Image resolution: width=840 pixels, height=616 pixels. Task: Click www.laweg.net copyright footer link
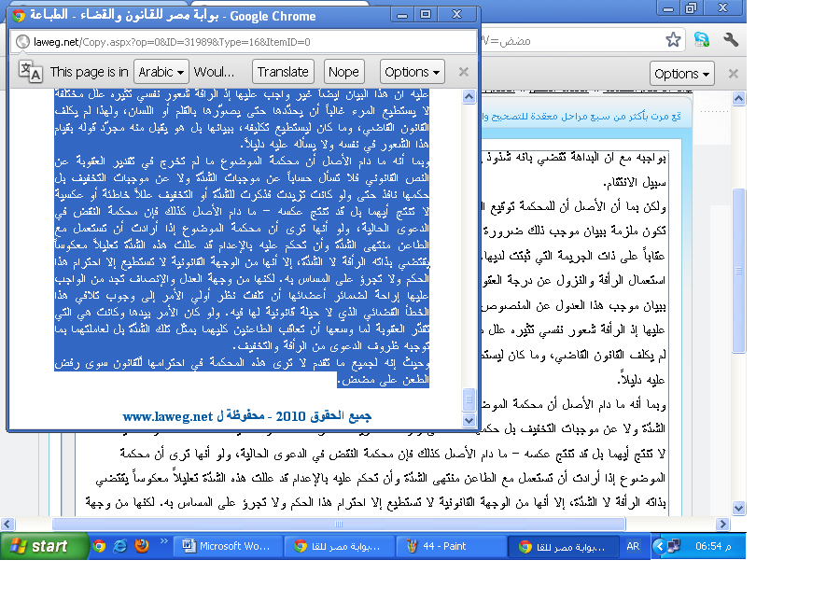click(246, 416)
